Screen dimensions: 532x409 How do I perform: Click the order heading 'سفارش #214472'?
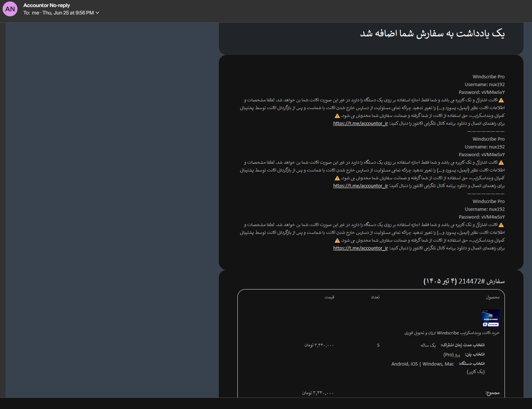[x=481, y=281]
